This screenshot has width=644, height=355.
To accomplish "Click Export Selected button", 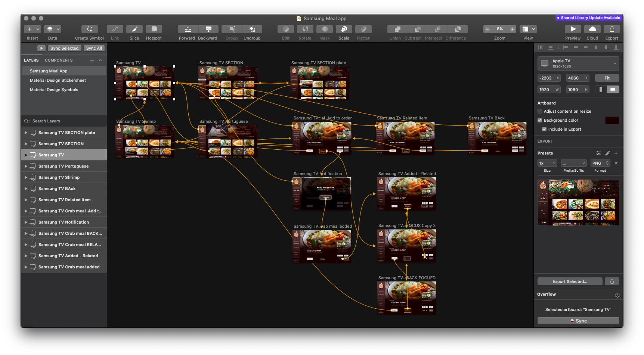I will tap(570, 281).
